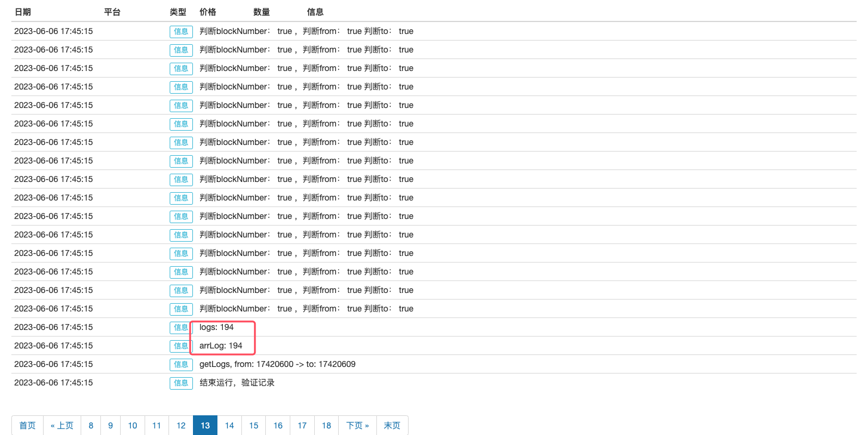Select the currently active page 13
The image size is (868, 435).
click(205, 425)
